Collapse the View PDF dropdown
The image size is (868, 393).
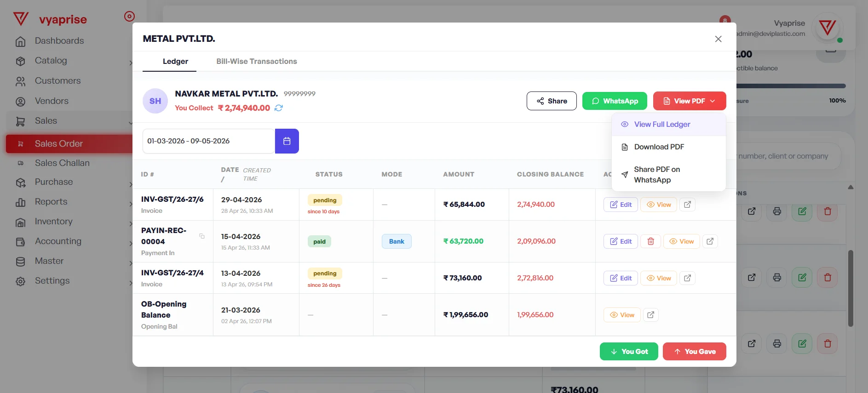pyautogui.click(x=690, y=101)
